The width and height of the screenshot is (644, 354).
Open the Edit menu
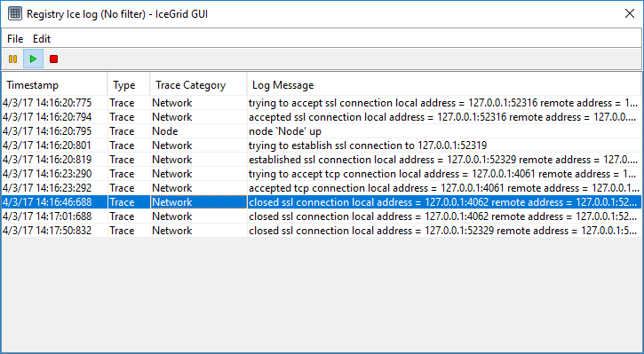point(42,39)
